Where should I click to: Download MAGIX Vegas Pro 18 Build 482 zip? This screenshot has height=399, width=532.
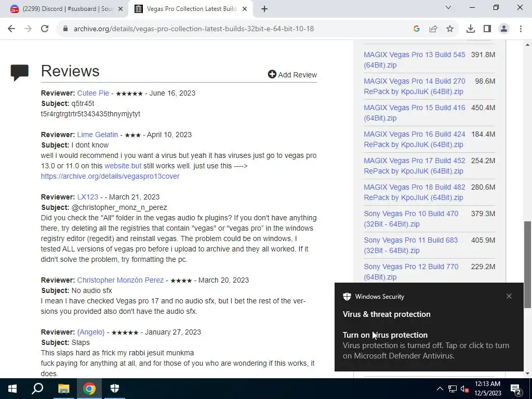click(x=414, y=192)
